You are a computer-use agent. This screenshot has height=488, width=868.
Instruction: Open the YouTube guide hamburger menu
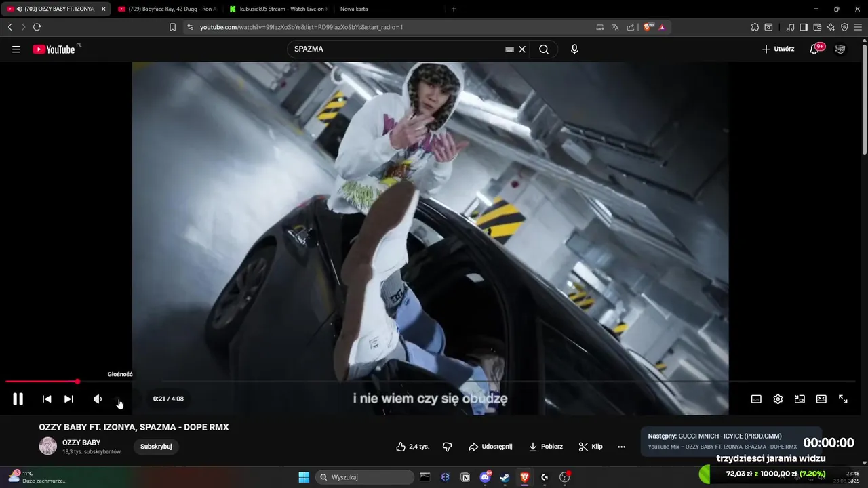(16, 49)
